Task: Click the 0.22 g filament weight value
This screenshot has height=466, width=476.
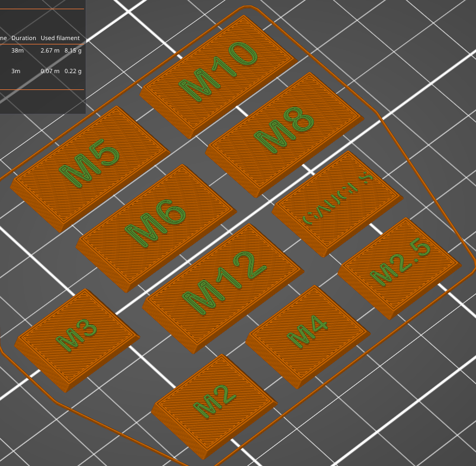Action: coord(73,71)
